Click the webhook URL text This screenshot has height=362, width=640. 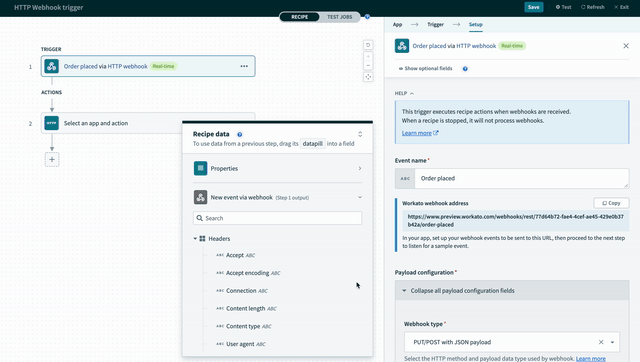pyautogui.click(x=516, y=220)
